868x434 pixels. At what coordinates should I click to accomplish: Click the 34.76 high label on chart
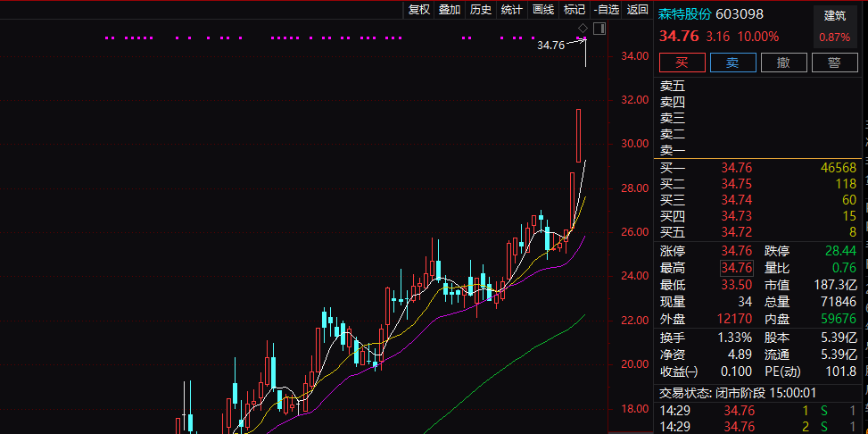coord(550,46)
